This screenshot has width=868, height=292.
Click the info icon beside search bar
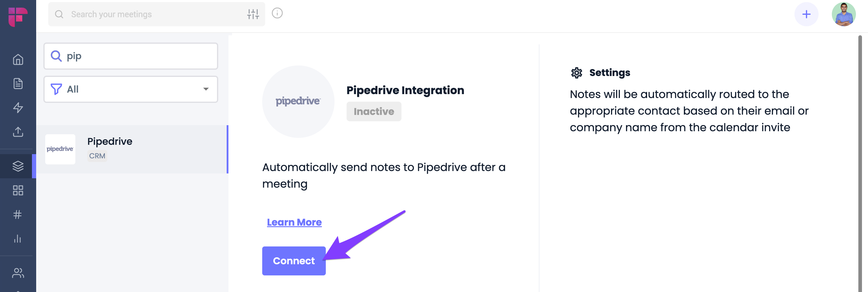pyautogui.click(x=277, y=13)
